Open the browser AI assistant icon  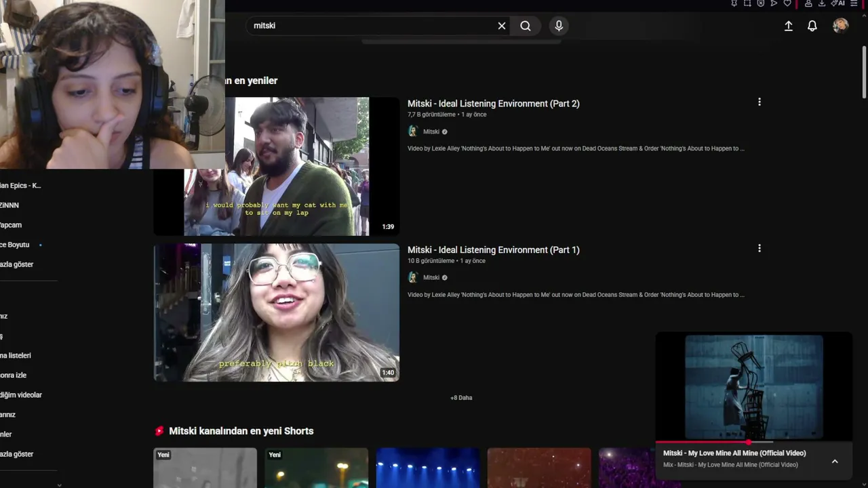click(838, 3)
